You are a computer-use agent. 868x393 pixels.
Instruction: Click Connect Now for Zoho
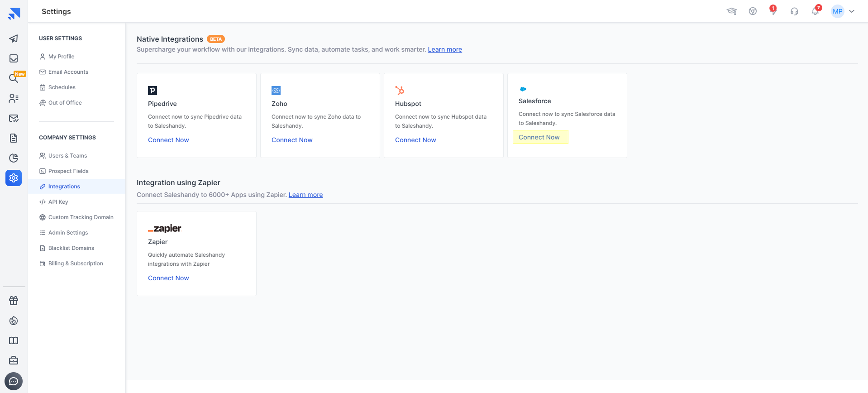point(292,140)
